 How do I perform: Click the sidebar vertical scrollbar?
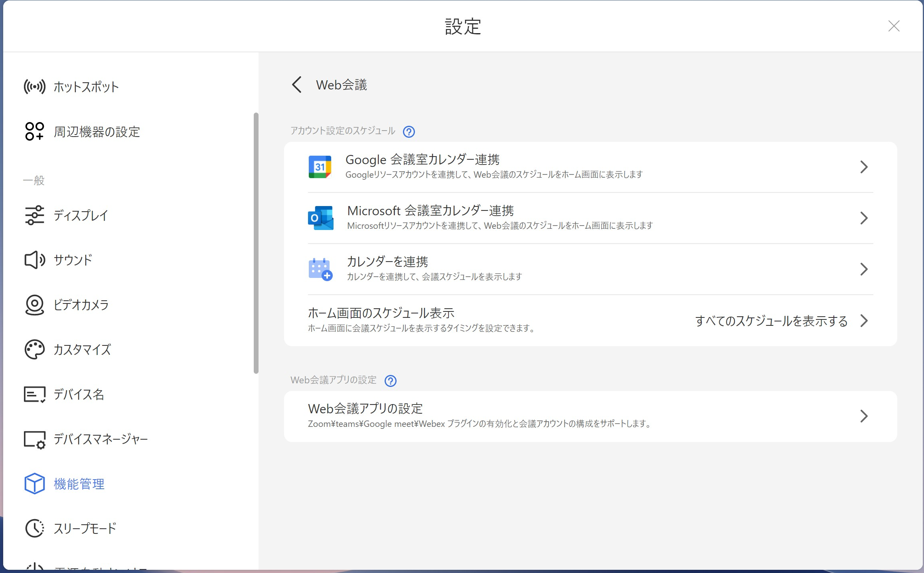pos(256,243)
